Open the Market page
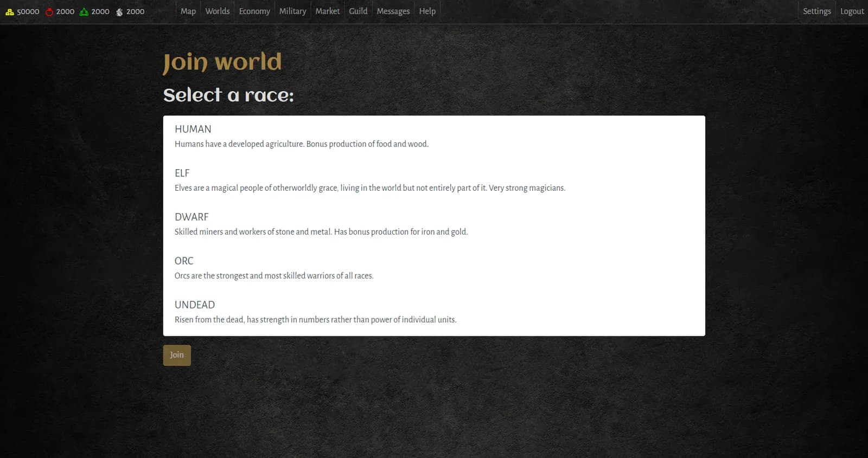This screenshot has height=458, width=868. tap(328, 11)
